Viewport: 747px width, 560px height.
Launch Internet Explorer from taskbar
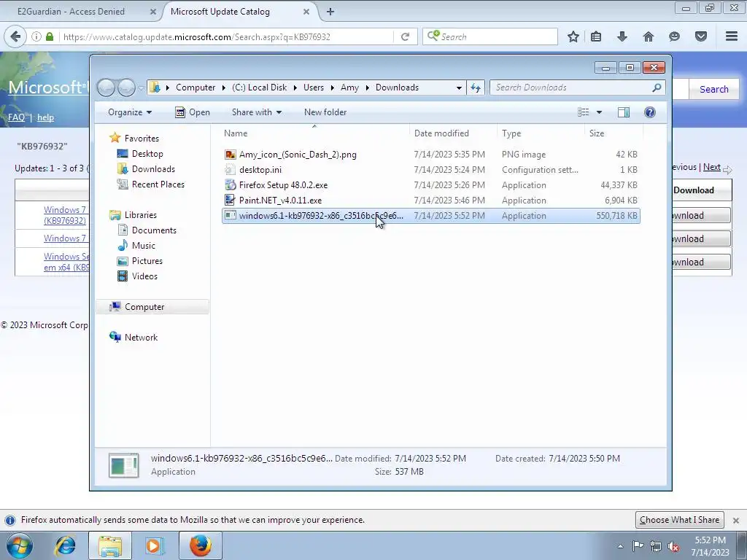coord(65,545)
